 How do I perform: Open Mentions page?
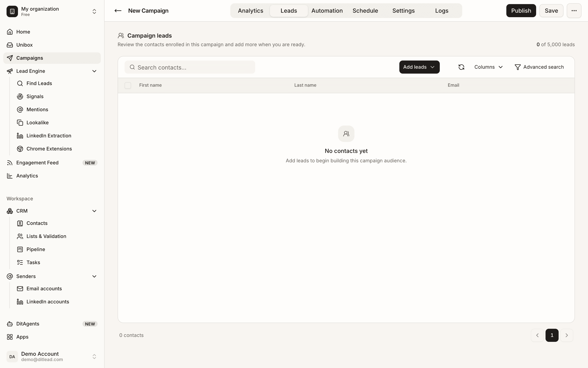click(x=57, y=110)
